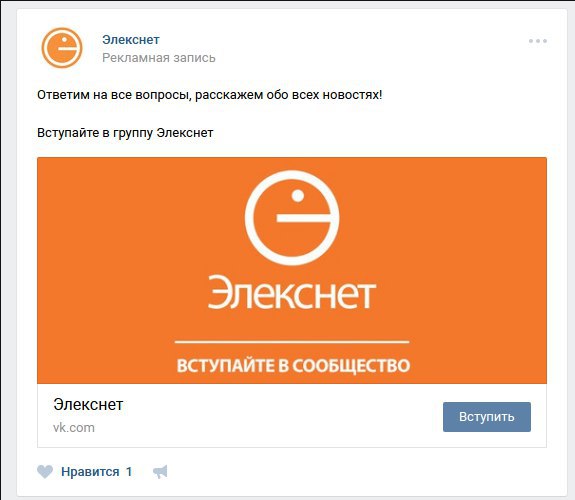Click the white circular logo in the banner
Viewport: 575px width, 500px height.
[x=292, y=218]
